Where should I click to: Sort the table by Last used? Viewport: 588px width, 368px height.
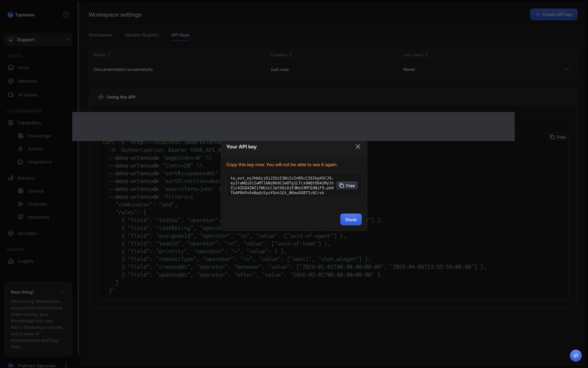(x=415, y=55)
